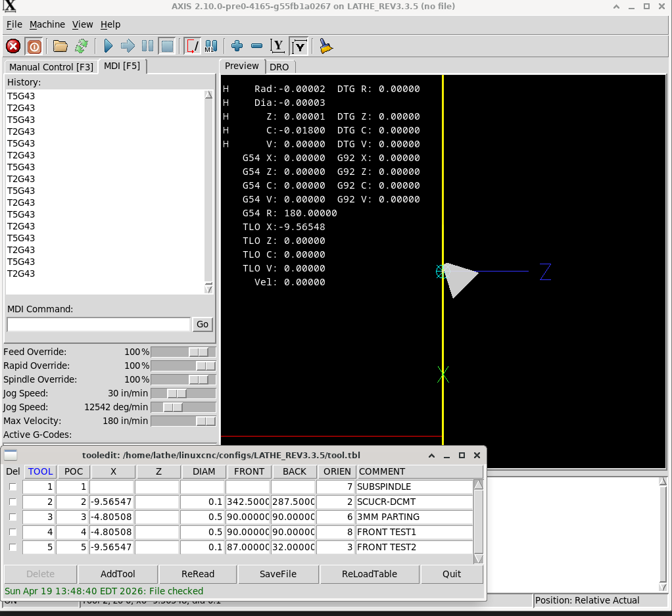Screen dimensions: 672x616
Task: Open a G-code file via folder icon
Action: pyautogui.click(x=60, y=46)
